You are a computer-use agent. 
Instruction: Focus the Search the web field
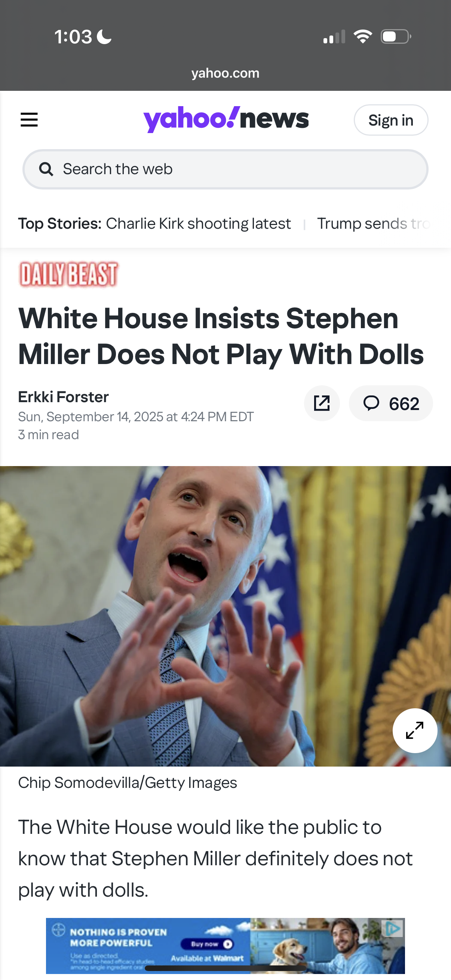coord(225,169)
